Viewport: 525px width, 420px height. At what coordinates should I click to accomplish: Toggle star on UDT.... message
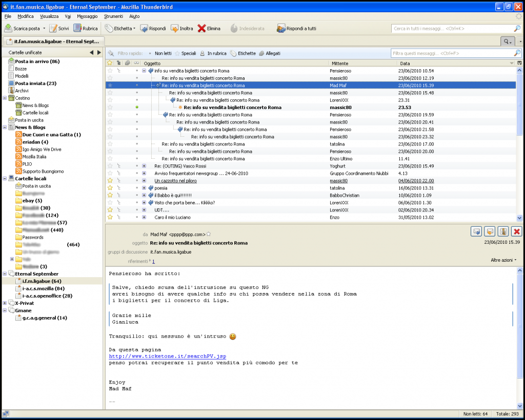[x=110, y=210]
